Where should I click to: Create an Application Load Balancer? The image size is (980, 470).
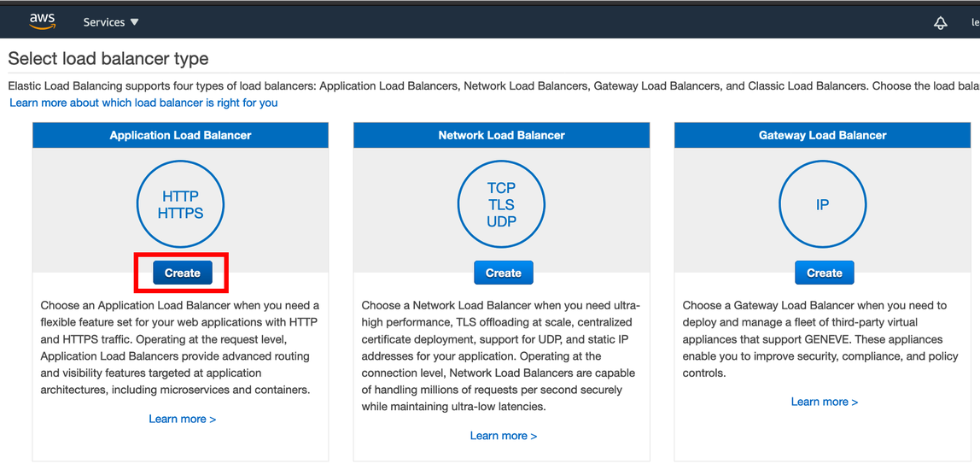pyautogui.click(x=182, y=273)
